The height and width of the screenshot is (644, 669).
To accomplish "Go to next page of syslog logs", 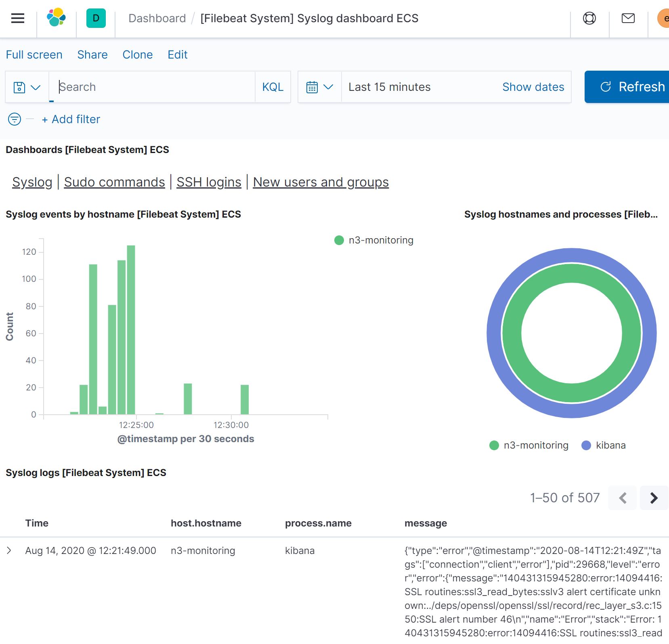I will tap(654, 498).
